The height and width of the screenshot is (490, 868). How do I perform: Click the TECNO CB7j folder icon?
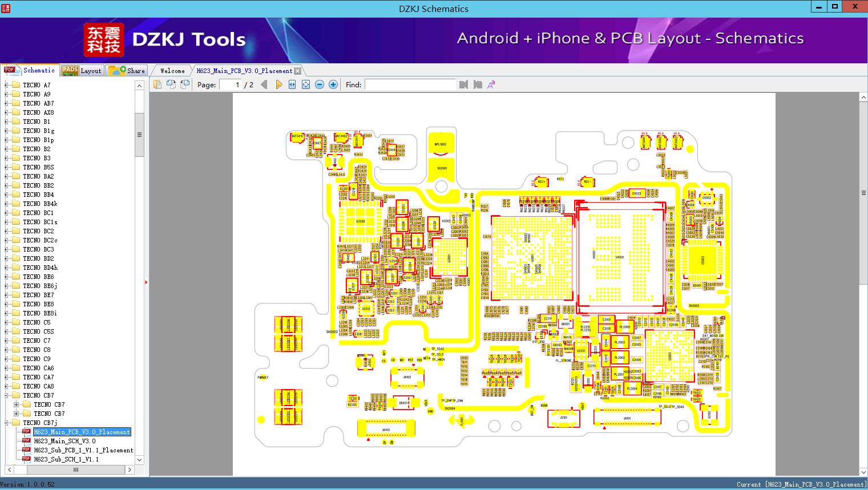[x=16, y=423]
